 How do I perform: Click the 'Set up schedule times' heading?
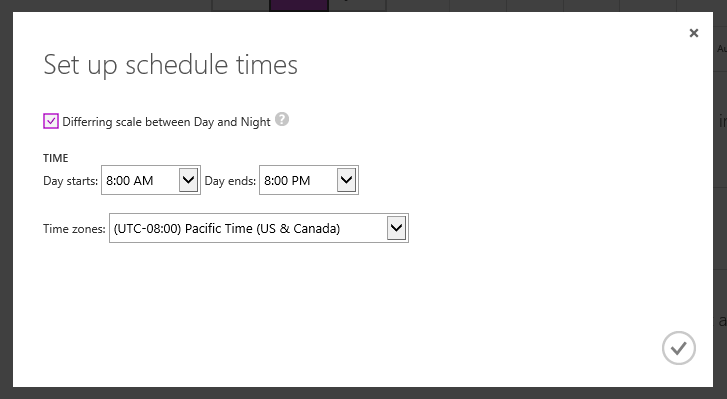coord(170,64)
